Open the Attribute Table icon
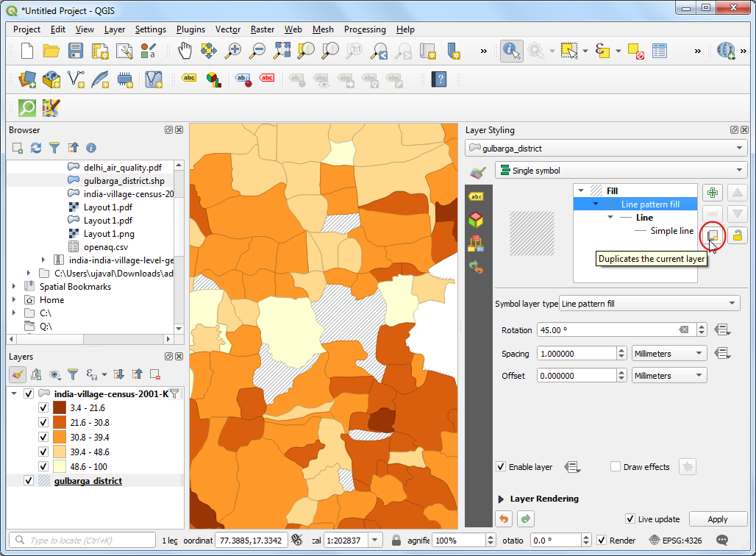The image size is (756, 556). [x=660, y=51]
